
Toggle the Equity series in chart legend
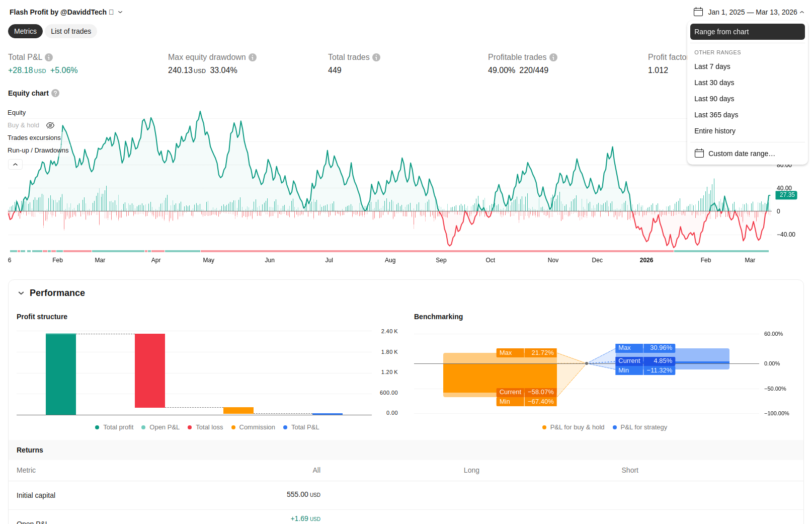tap(17, 113)
